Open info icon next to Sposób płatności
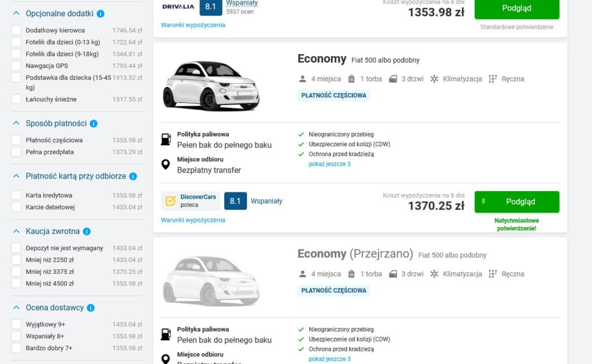592x364 pixels. (x=94, y=123)
